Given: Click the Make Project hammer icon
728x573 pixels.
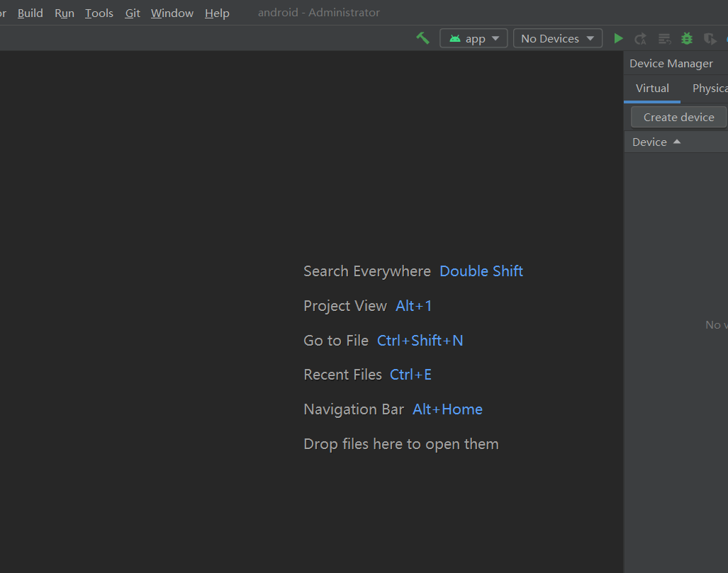Looking at the screenshot, I should tap(422, 38).
